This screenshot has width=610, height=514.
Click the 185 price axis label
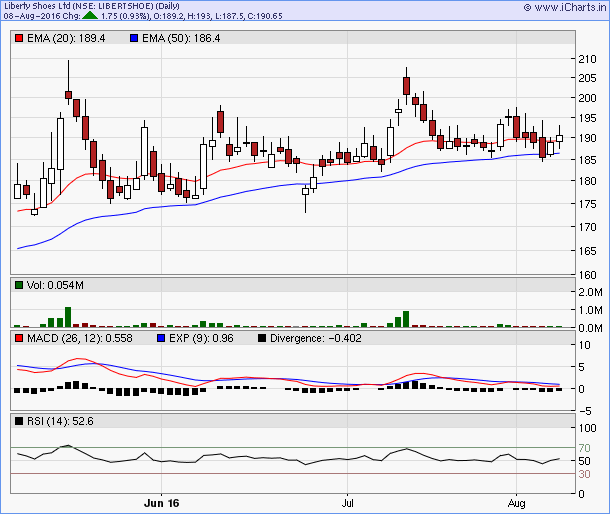(587, 160)
